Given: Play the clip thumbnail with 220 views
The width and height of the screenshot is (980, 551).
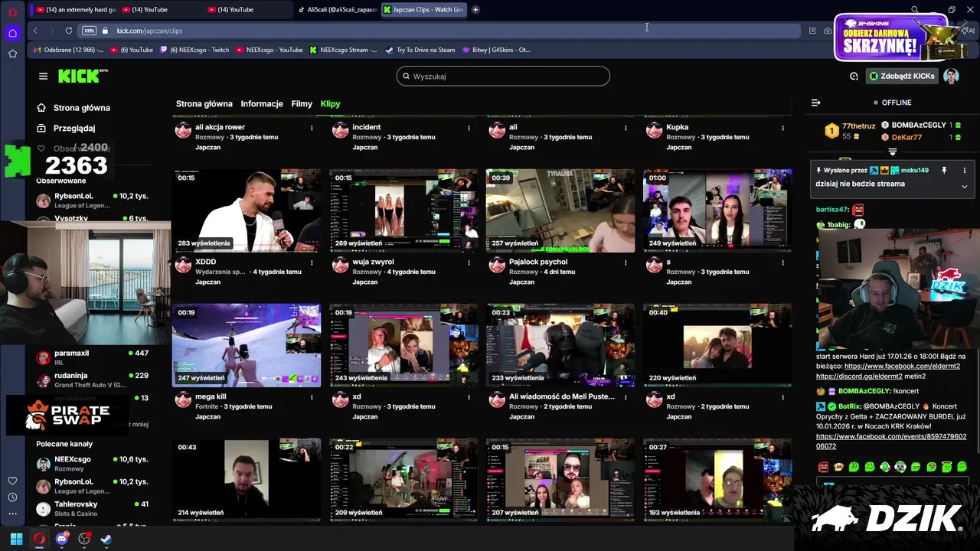Looking at the screenshot, I should pyautogui.click(x=717, y=345).
